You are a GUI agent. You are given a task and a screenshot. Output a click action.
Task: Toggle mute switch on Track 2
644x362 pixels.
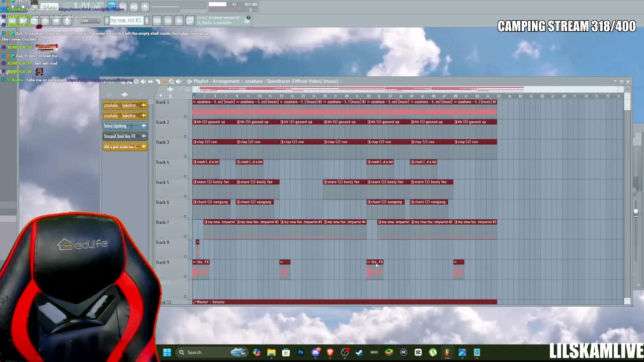click(x=185, y=136)
